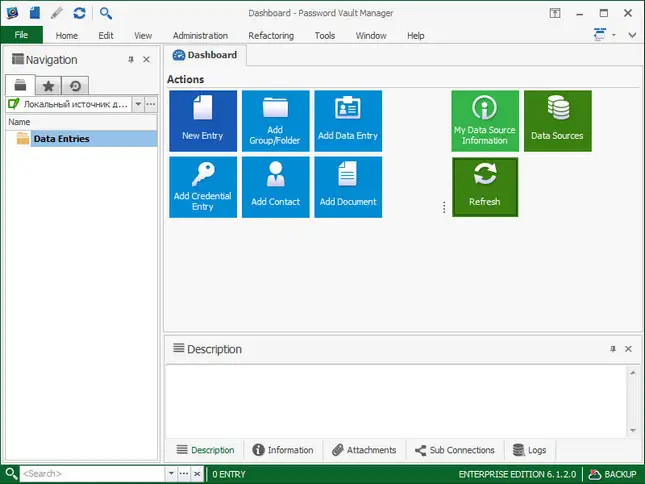Open the data source dropdown arrow

click(138, 104)
